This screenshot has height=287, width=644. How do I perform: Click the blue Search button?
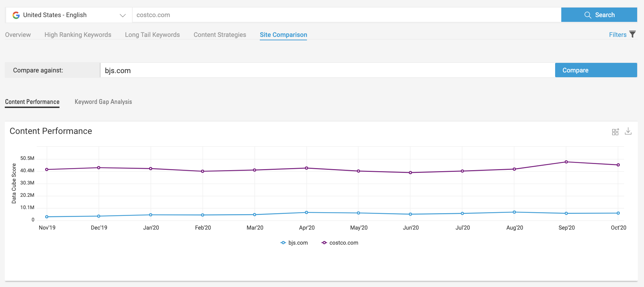click(x=599, y=15)
